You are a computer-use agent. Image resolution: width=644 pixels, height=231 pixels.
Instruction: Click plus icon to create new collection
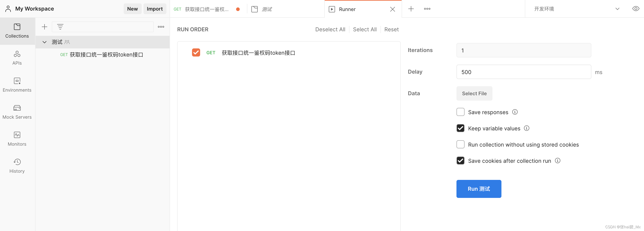(45, 27)
